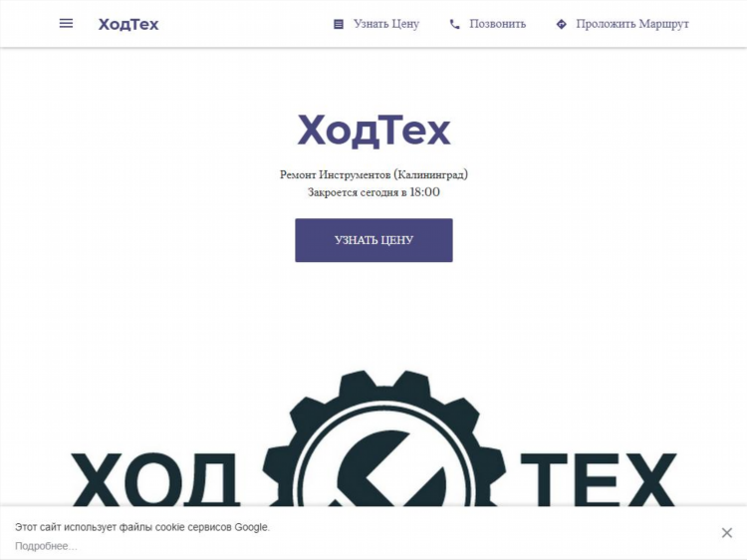Image resolution: width=747 pixels, height=560 pixels.
Task: Click the cookie notice text about Google services
Action: (142, 527)
